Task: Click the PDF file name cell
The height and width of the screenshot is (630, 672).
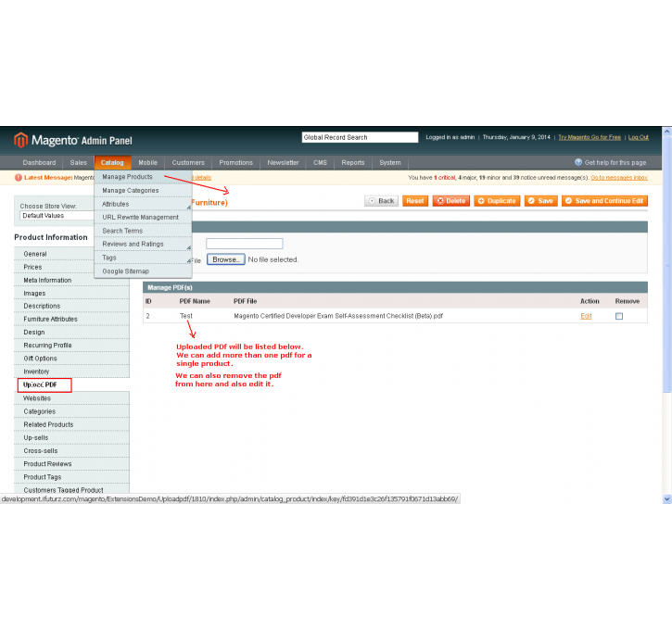Action: pos(338,316)
